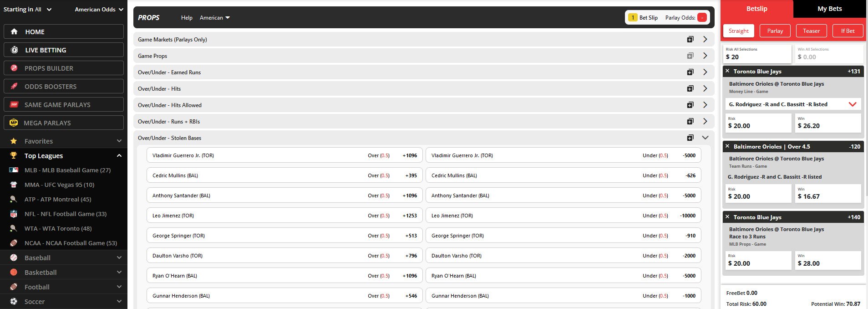868x309 pixels.
Task: Edit Risk amount for Blue Jays +131 bet
Action: [758, 123]
